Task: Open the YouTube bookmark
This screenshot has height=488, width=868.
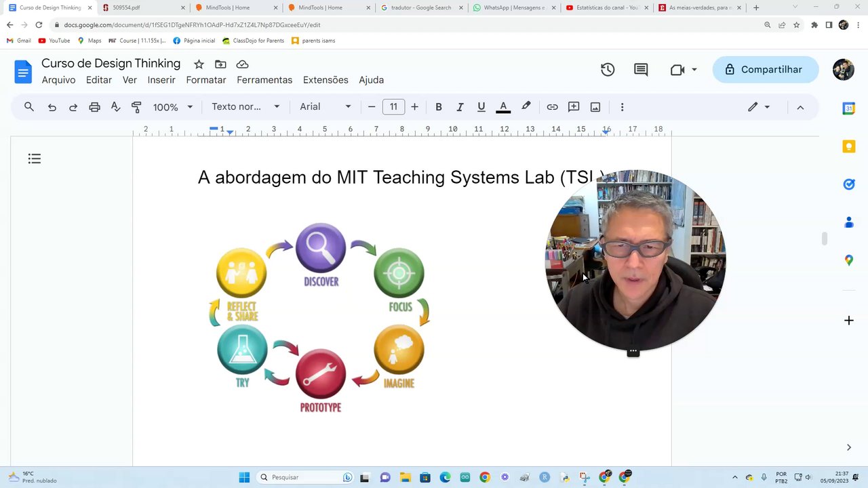Action: coord(54,41)
